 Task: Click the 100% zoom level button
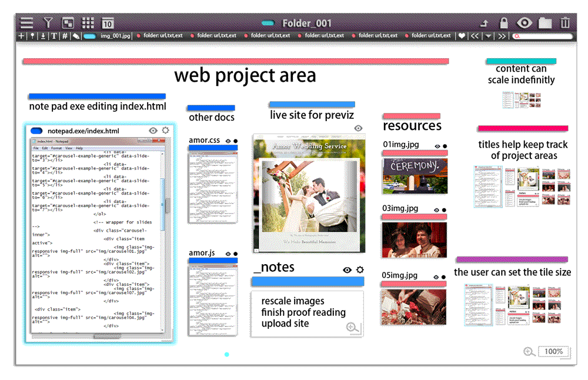[x=554, y=352]
